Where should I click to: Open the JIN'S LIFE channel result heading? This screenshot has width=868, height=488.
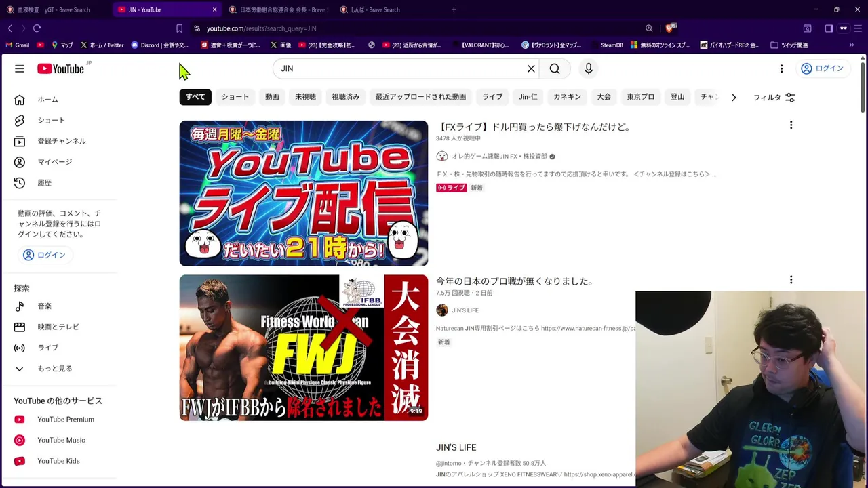click(x=456, y=448)
